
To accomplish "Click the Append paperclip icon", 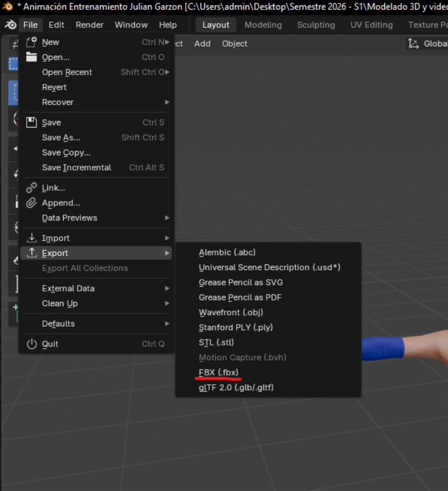I will tap(31, 203).
